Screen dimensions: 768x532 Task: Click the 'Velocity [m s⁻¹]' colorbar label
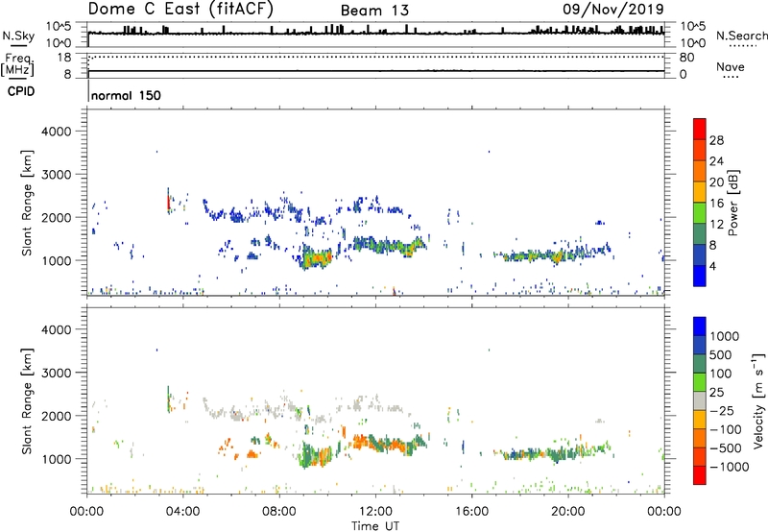click(x=758, y=400)
